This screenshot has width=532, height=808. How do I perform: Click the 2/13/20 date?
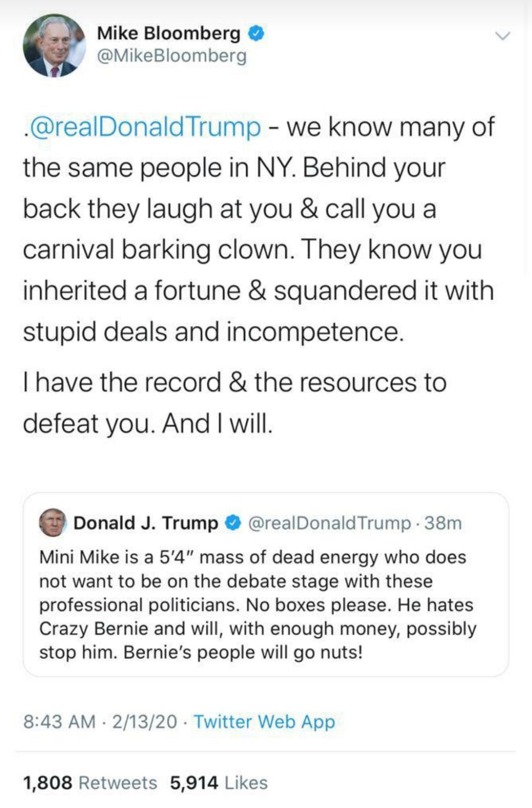tap(144, 721)
